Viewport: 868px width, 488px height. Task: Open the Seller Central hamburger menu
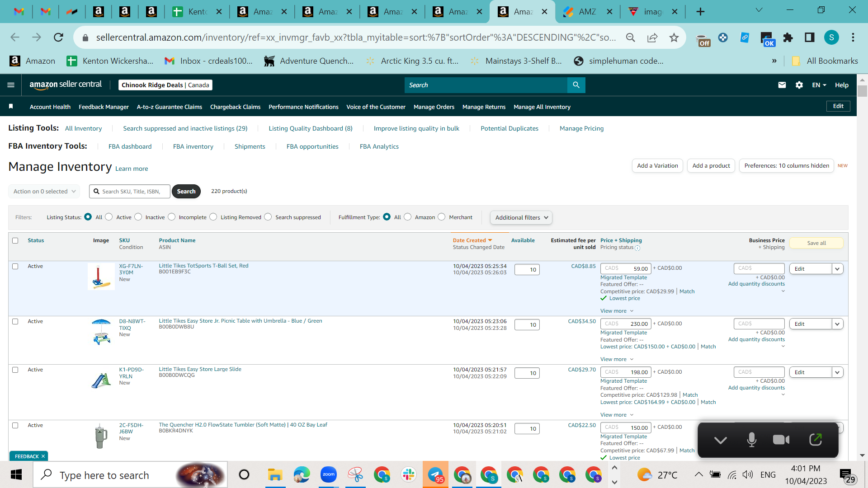coord(11,85)
